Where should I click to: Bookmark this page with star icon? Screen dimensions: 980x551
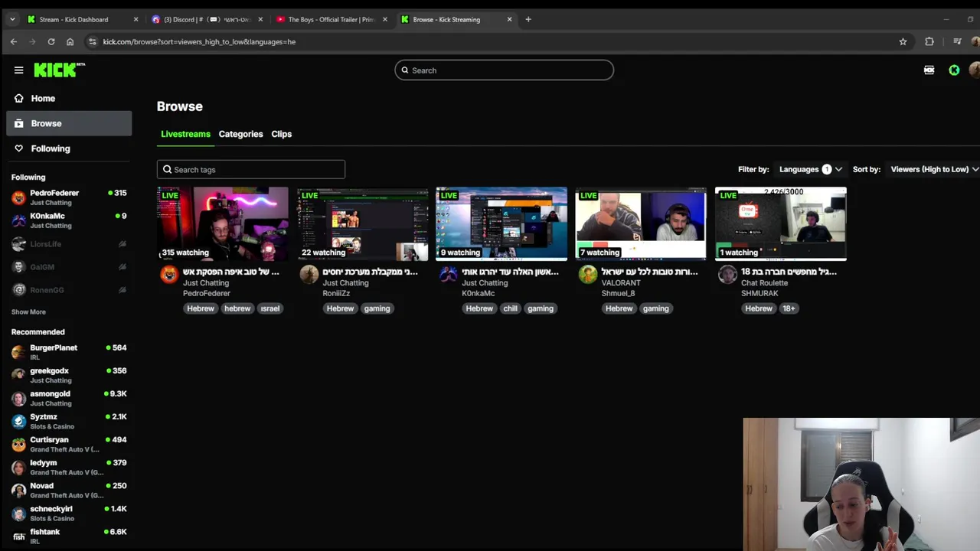point(903,41)
